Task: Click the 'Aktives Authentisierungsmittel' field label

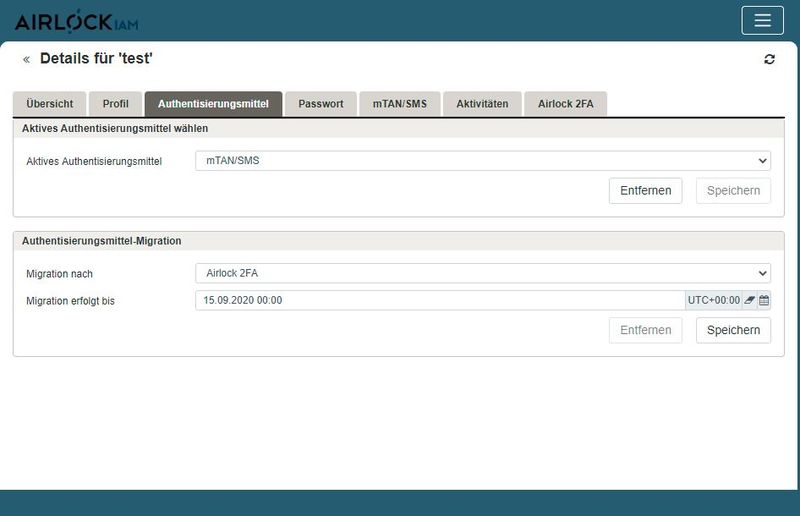Action: [x=94, y=161]
